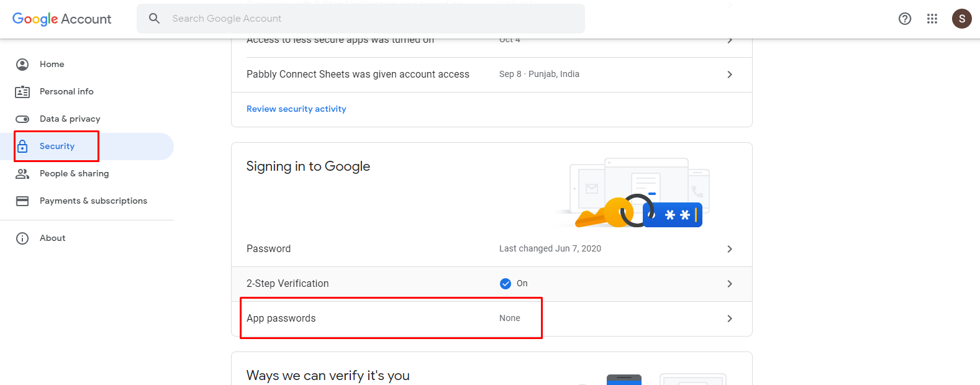Click the "None" app passwords value
Viewport: 980px width, 385px height.
(510, 318)
